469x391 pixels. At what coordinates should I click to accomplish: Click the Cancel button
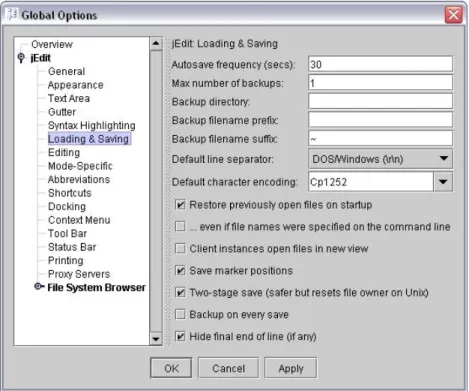[228, 368]
